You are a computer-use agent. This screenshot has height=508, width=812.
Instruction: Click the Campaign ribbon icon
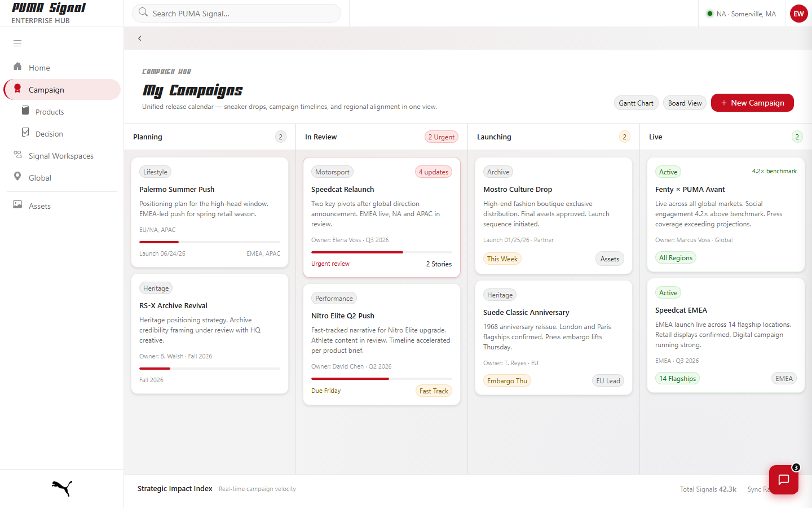click(x=17, y=89)
